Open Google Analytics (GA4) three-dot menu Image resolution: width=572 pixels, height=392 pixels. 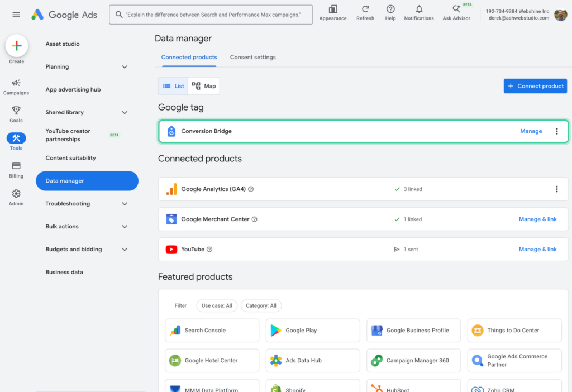pyautogui.click(x=557, y=189)
